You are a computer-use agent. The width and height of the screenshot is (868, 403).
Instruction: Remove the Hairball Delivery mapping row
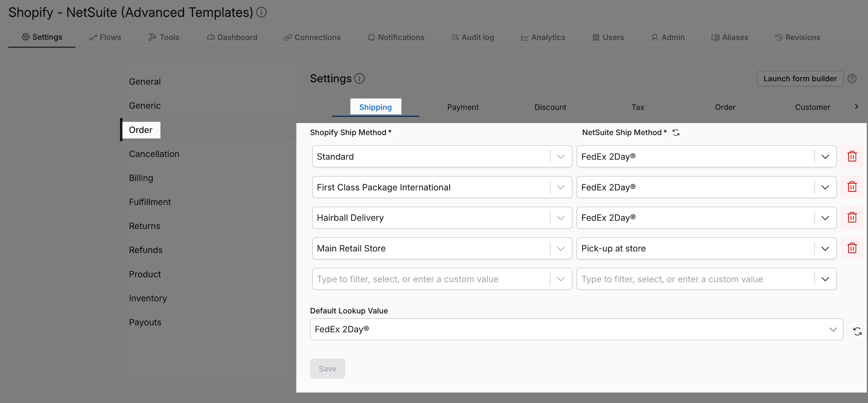pyautogui.click(x=852, y=217)
